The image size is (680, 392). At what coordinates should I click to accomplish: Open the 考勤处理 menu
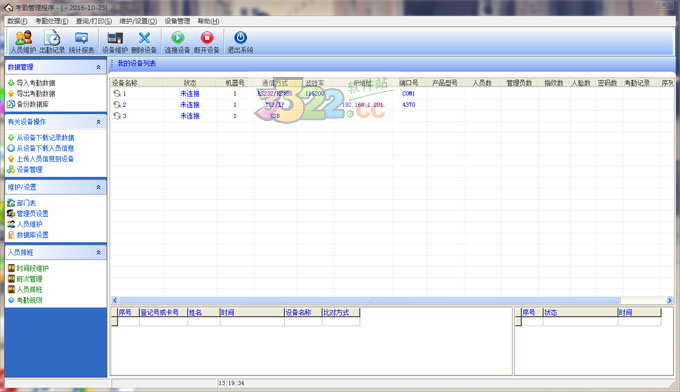pyautogui.click(x=52, y=21)
